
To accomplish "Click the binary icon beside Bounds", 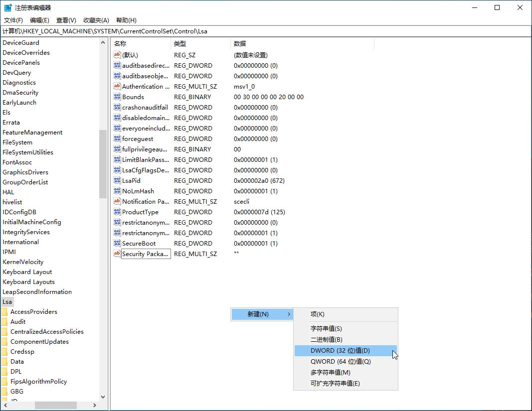I will pos(116,97).
